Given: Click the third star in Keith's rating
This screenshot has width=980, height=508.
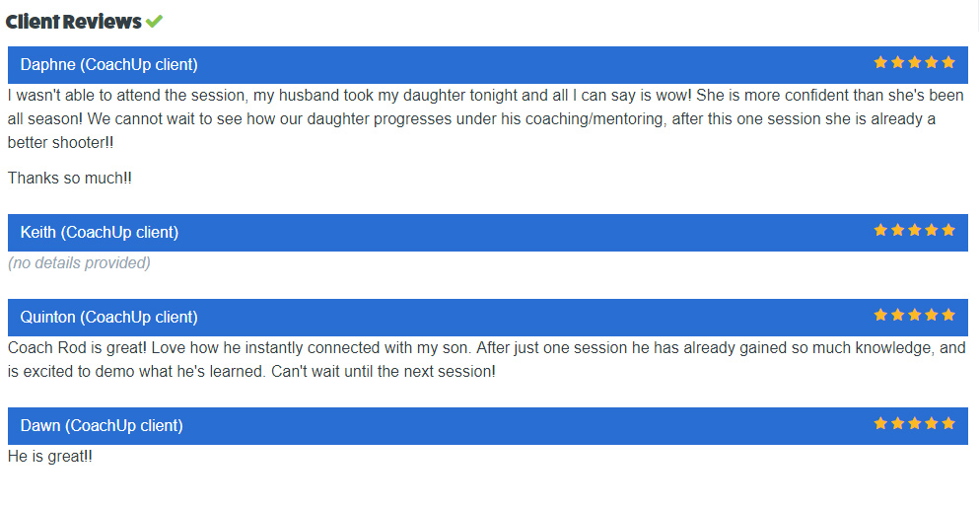Looking at the screenshot, I should 914,230.
